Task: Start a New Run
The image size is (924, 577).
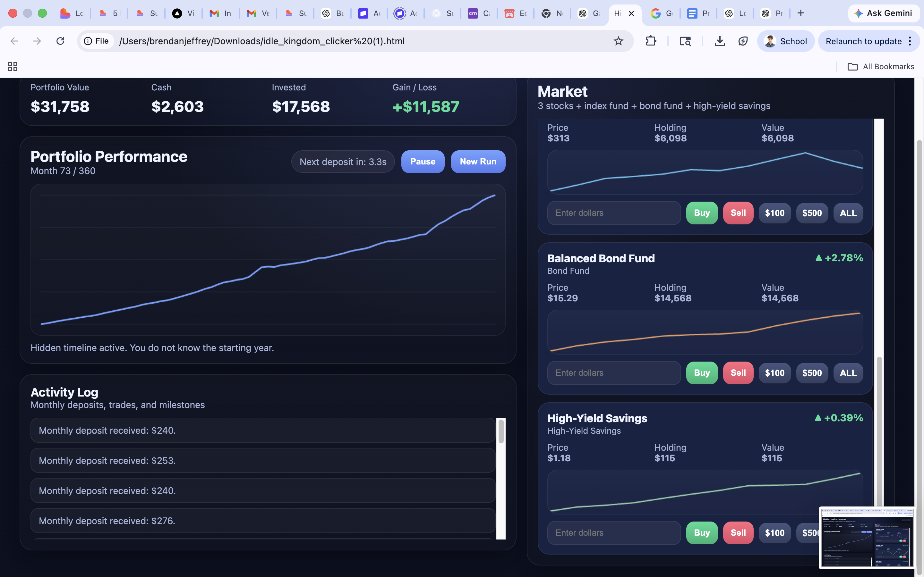Action: pos(478,162)
